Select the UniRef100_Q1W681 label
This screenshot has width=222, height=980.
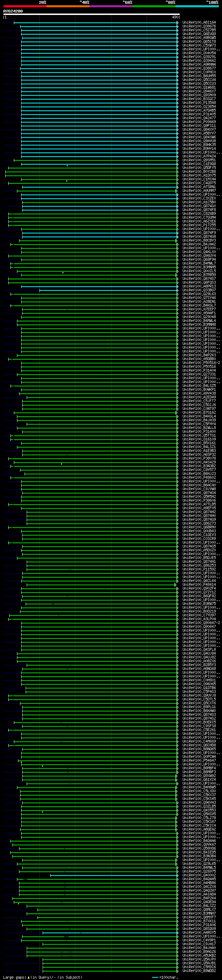coord(199,88)
